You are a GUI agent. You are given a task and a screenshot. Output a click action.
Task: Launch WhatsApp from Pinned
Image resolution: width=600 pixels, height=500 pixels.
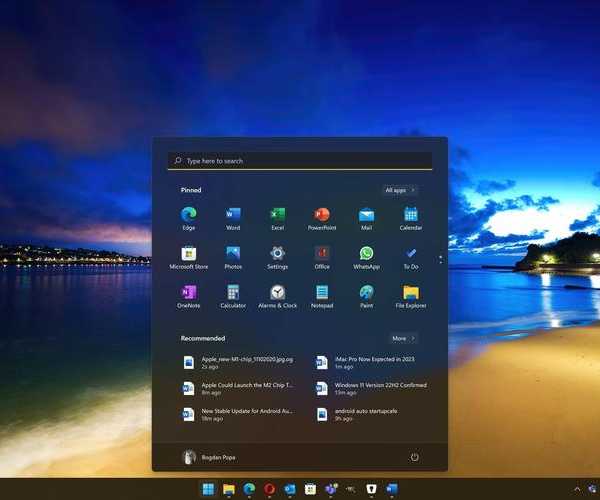[366, 257]
